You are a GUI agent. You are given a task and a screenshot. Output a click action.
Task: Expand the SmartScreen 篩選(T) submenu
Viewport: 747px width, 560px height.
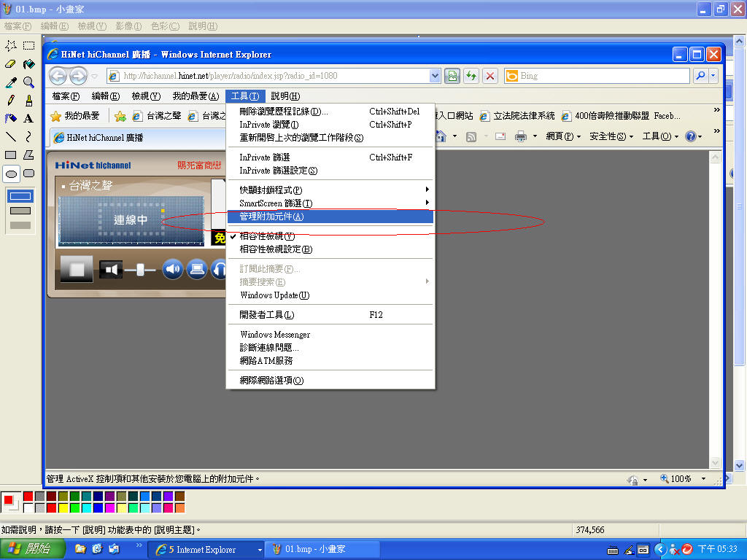[x=330, y=203]
